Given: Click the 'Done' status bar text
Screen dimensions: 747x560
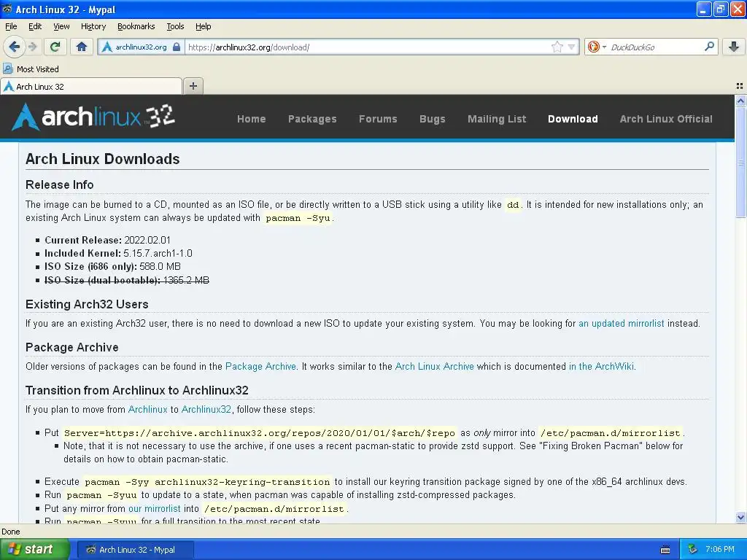Looking at the screenshot, I should click(x=10, y=532).
